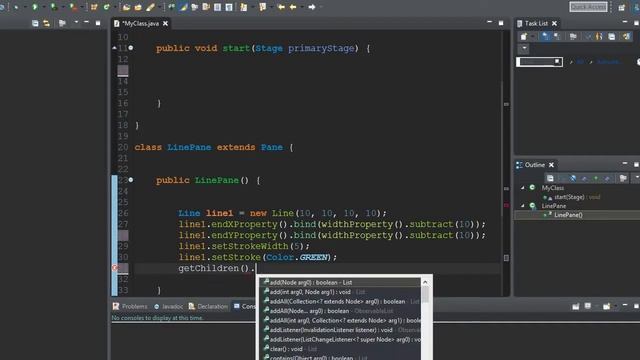Toggle Scheduled presentation icon in Task List

tap(557, 37)
